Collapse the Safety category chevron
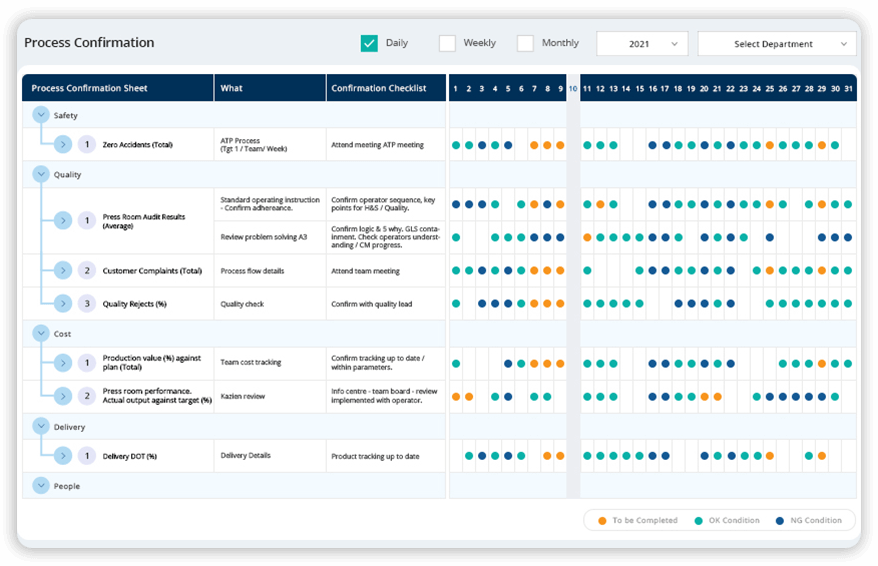Viewport: 878px width, 566px height. (41, 115)
